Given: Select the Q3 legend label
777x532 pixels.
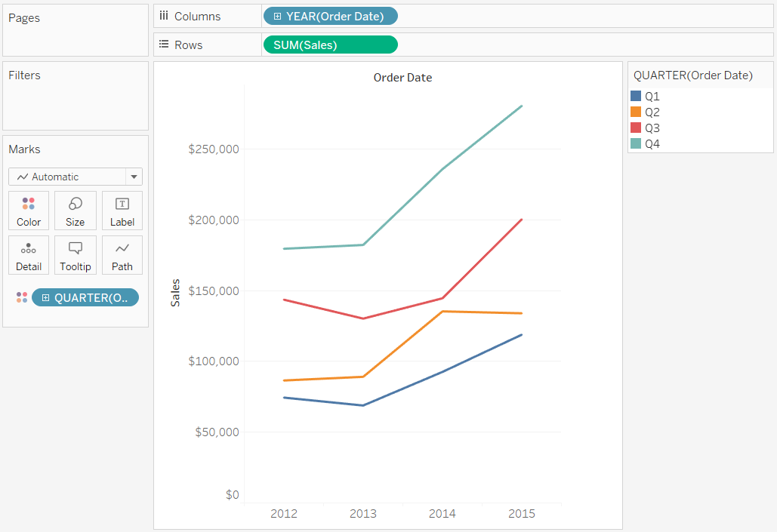Looking at the screenshot, I should point(652,128).
